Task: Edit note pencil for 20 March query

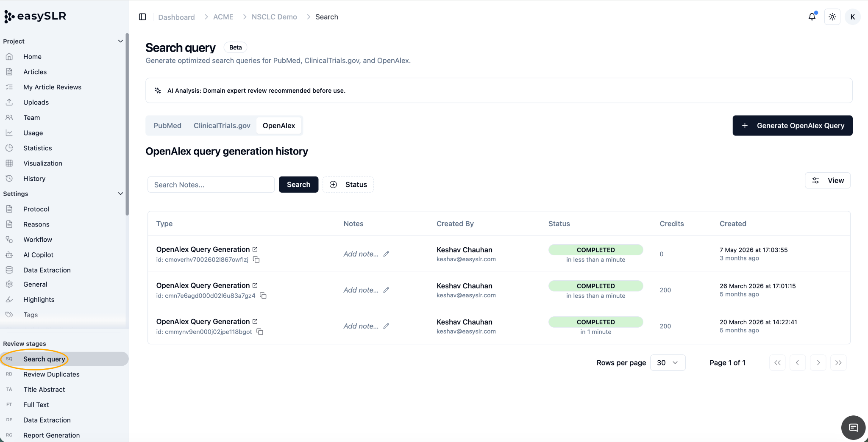Action: [x=386, y=326]
